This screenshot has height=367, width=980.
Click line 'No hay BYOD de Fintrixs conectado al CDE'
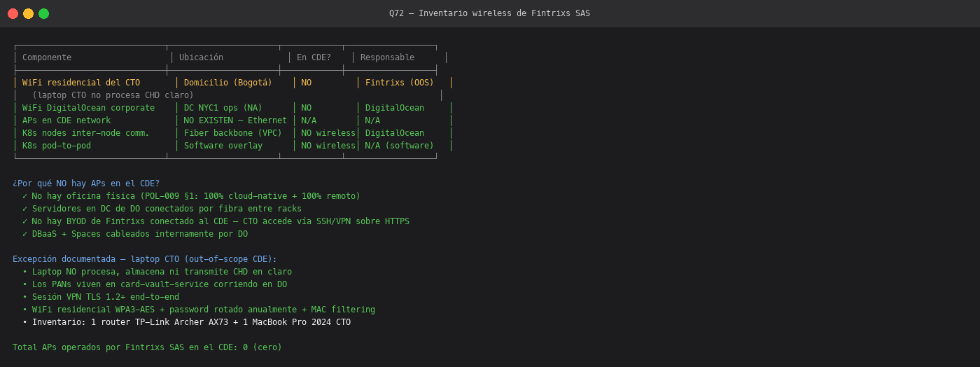pos(216,221)
